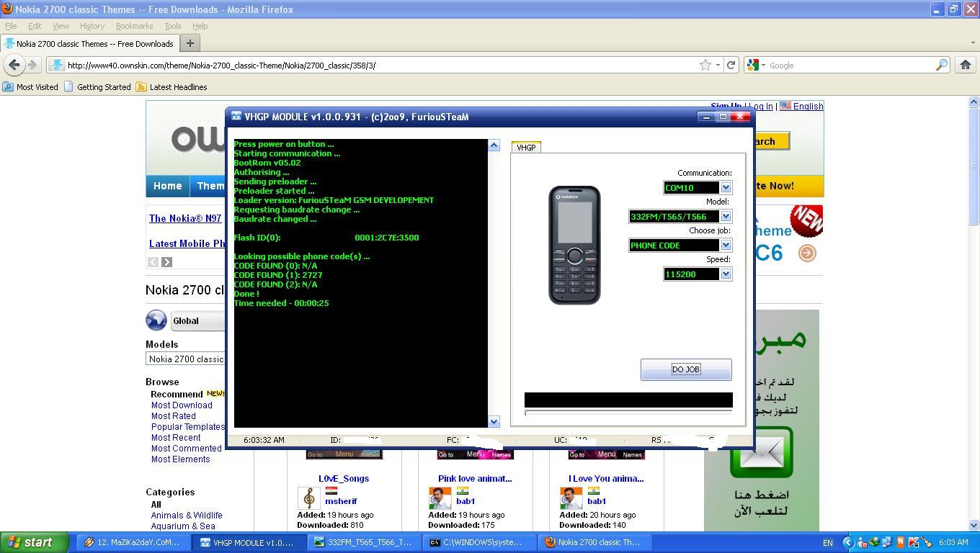Click the envelope icon in the green ad
The width and height of the screenshot is (980, 553).
[761, 452]
